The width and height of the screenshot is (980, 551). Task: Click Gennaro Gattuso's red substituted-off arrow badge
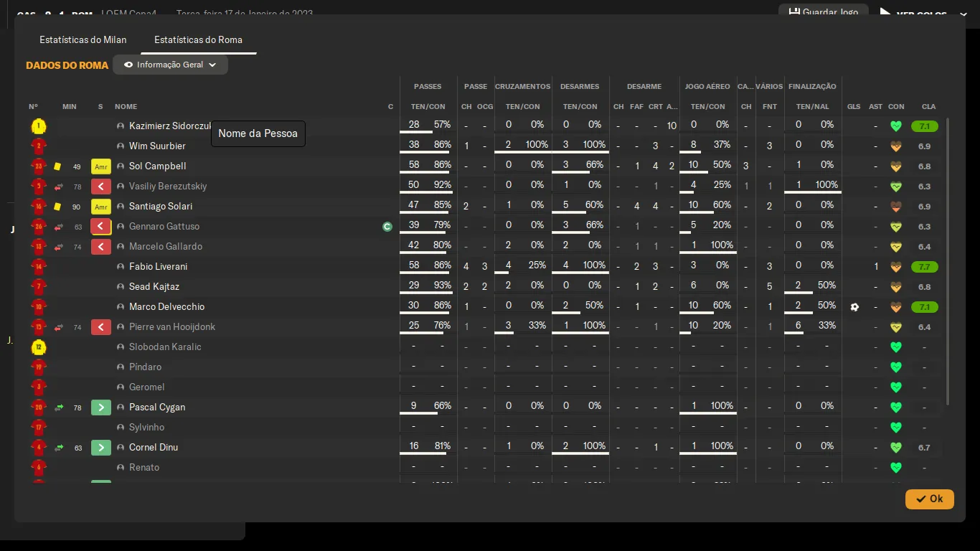(101, 227)
